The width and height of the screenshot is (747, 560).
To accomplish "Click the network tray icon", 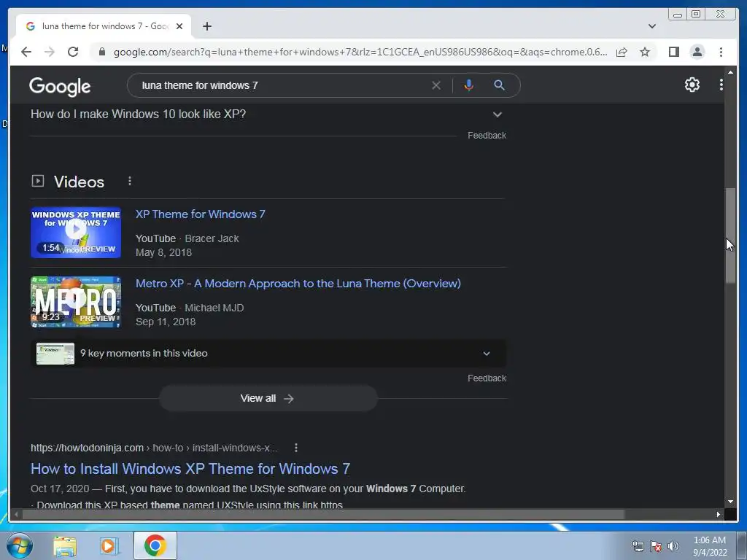I will 638,547.
